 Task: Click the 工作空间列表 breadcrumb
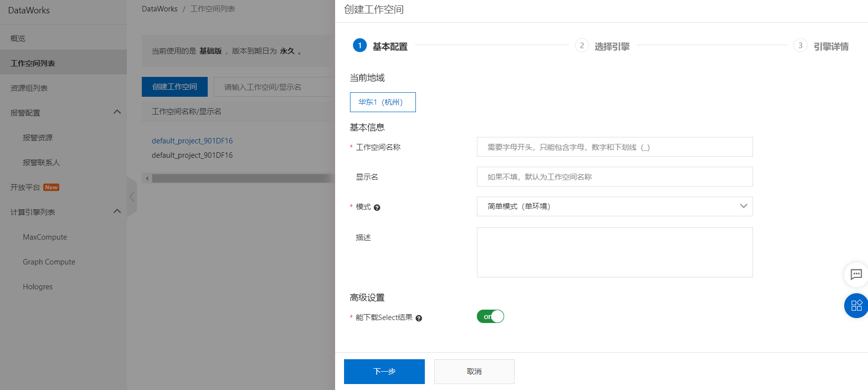point(213,9)
